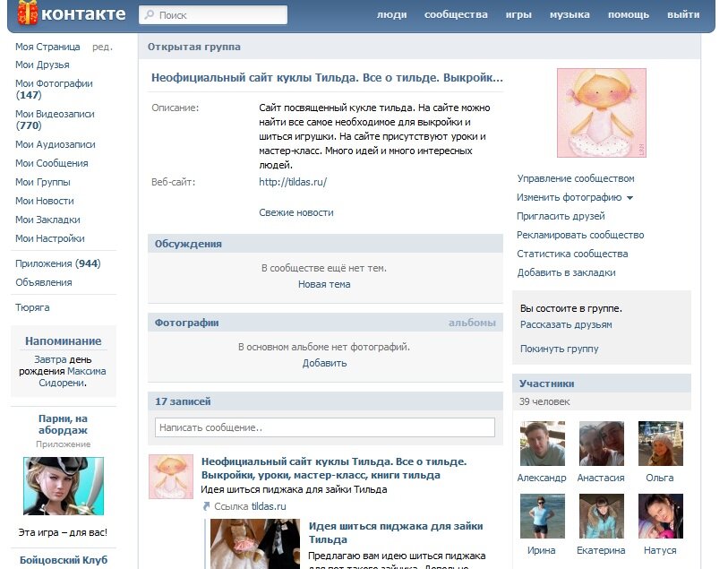Open Статистика сообщества

572,254
